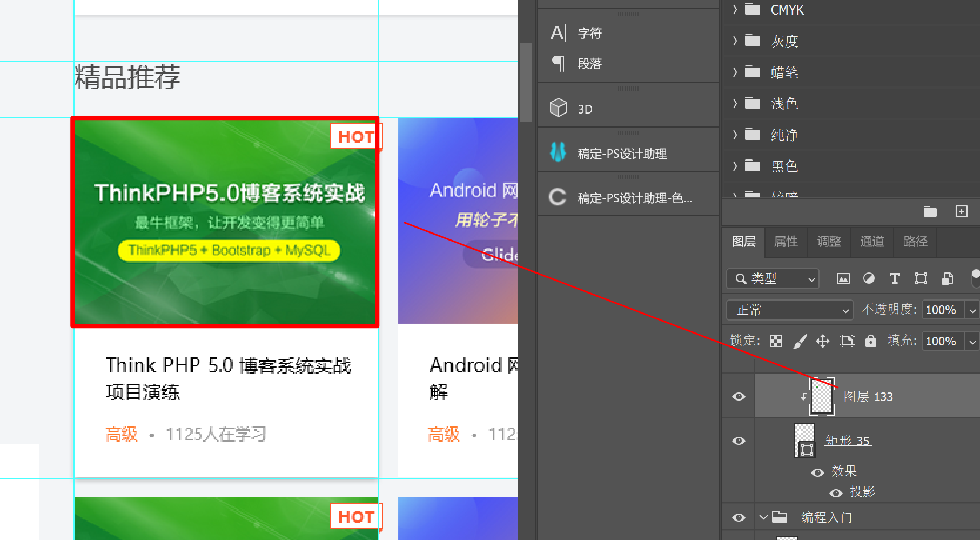The image size is (980, 540).
Task: Open the 不透明度 opacity dropdown arrow
Action: tap(972, 310)
